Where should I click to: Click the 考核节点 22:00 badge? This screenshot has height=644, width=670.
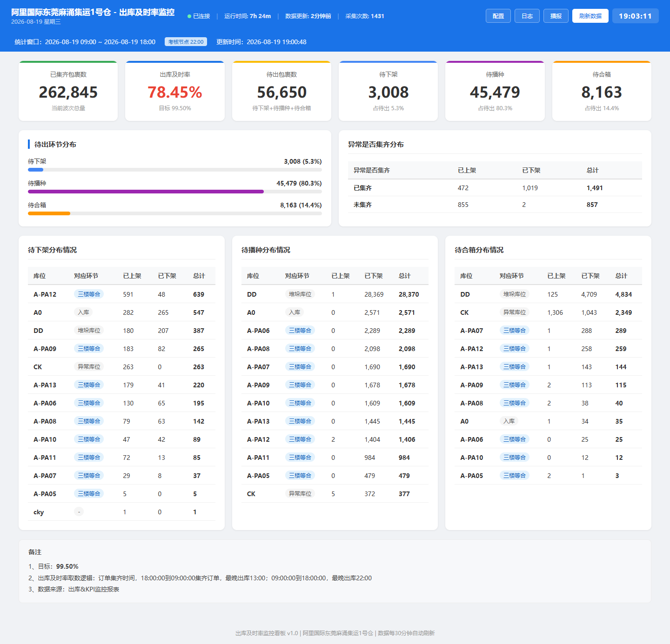(186, 42)
